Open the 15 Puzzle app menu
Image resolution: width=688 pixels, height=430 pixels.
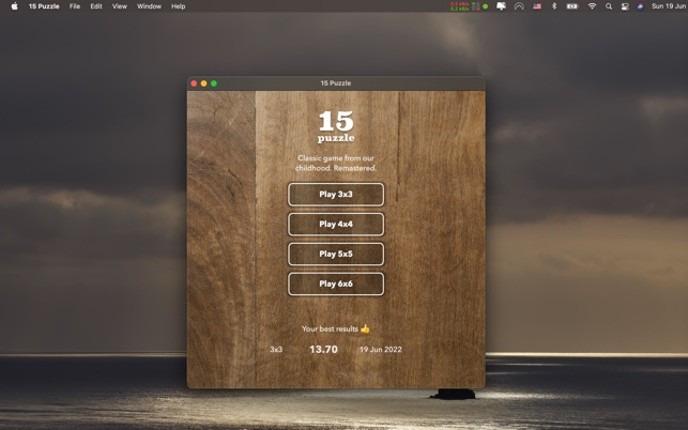[44, 6]
